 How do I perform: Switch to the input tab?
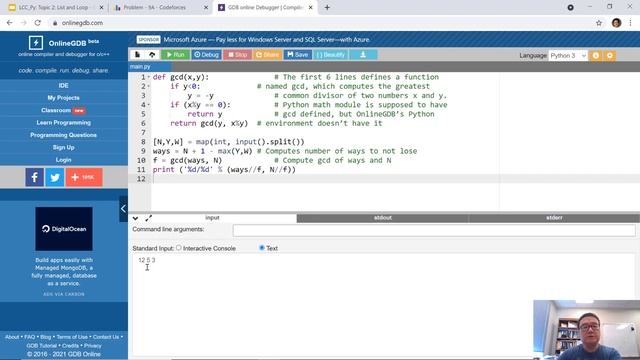coord(212,218)
